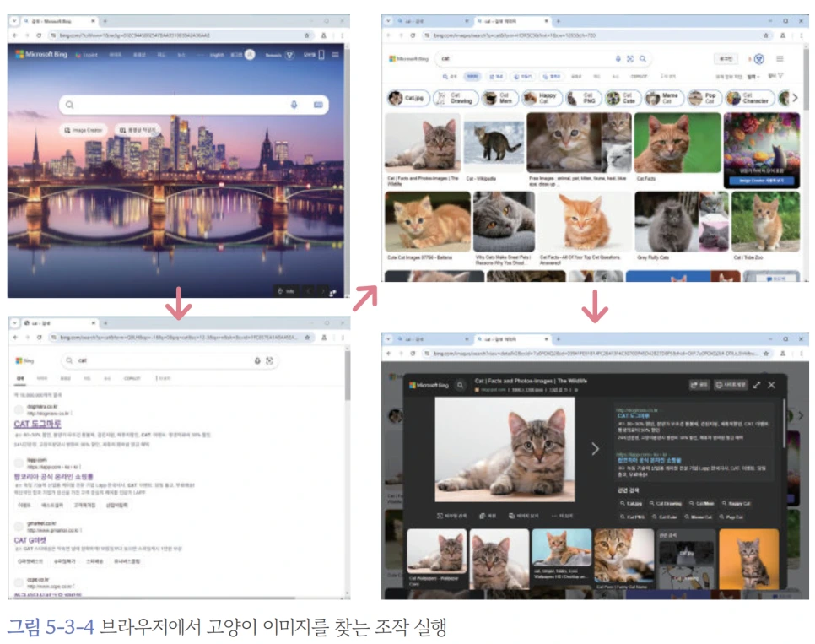Viewport: 815px width, 644px height.
Task: Select the Cat PNG suggestion chip
Action: click(583, 98)
